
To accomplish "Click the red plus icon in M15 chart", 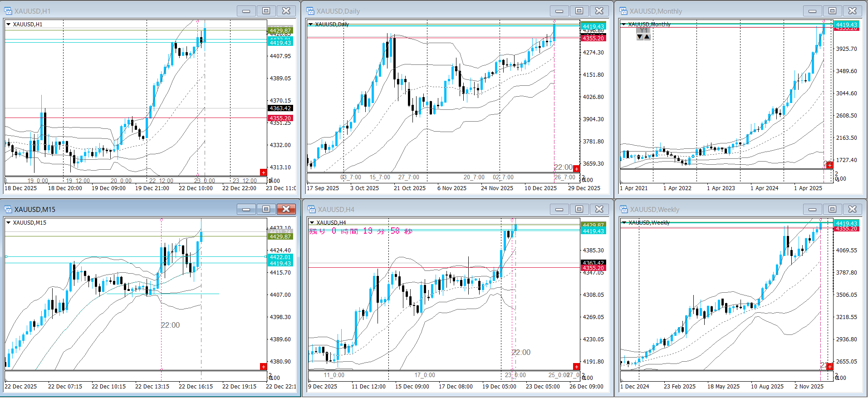I will pyautogui.click(x=263, y=366).
